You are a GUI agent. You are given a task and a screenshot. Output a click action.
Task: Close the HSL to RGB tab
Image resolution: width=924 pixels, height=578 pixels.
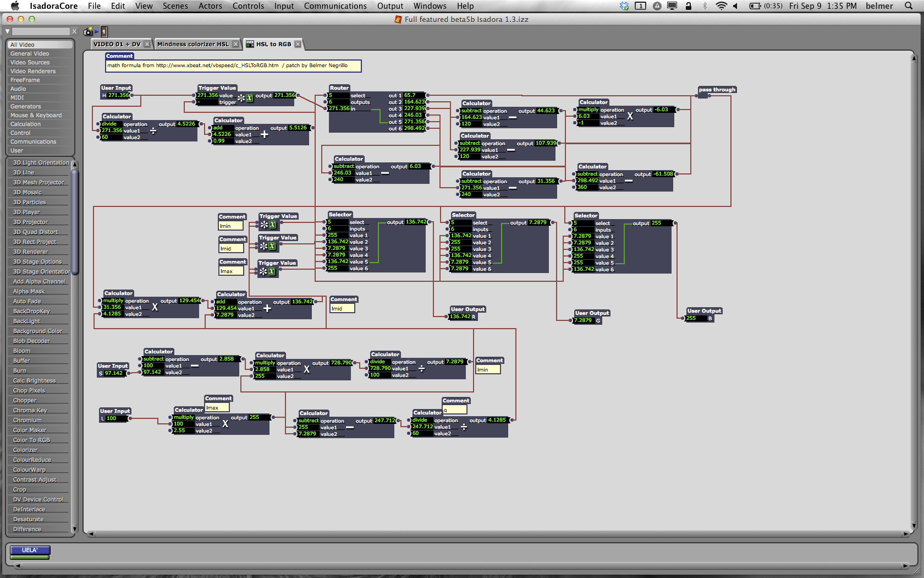point(298,44)
